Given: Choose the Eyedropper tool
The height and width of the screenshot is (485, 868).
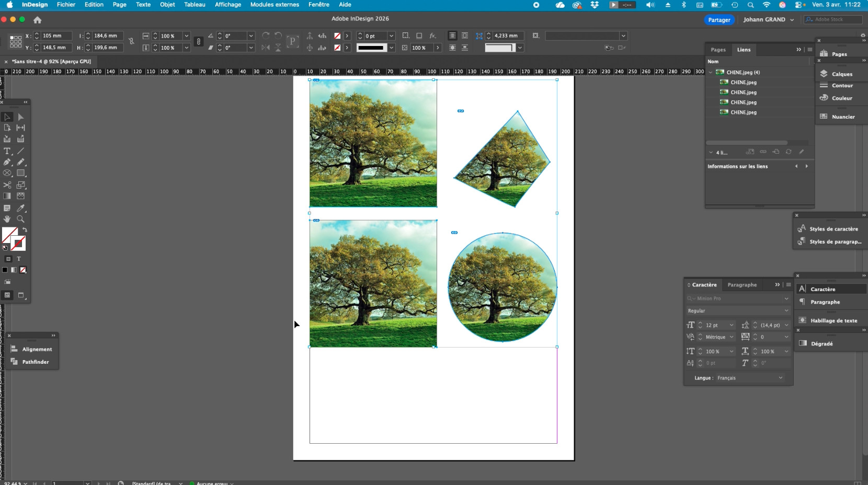Looking at the screenshot, I should tap(21, 208).
